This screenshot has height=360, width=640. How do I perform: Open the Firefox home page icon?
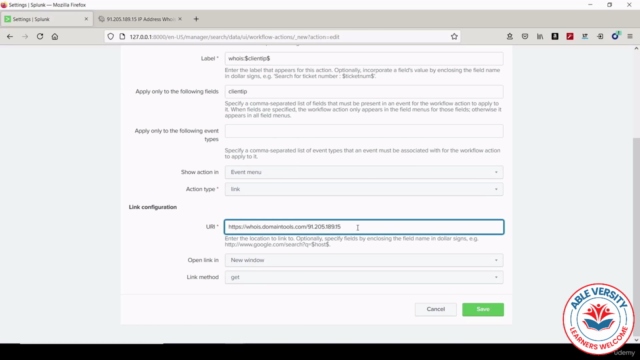click(55, 36)
